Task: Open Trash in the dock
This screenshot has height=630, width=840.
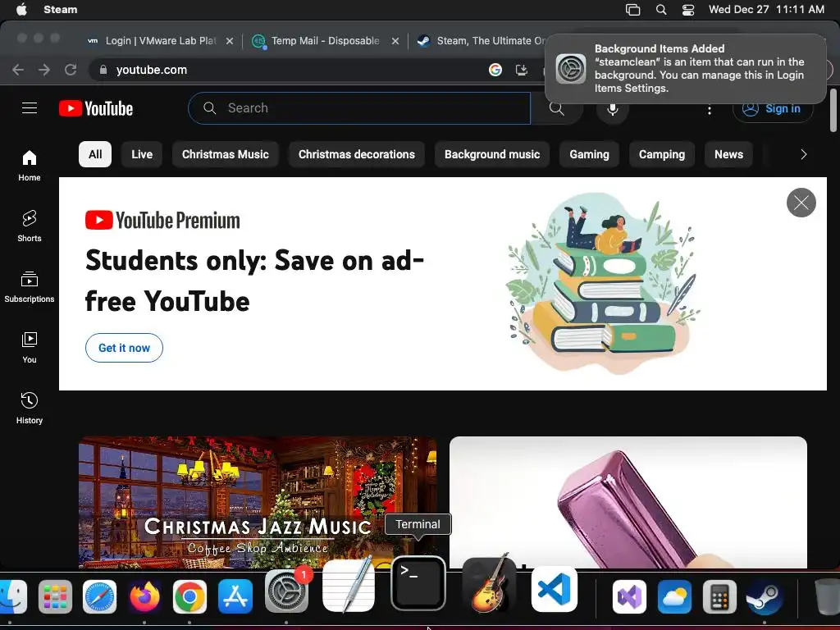Action: tap(827, 596)
